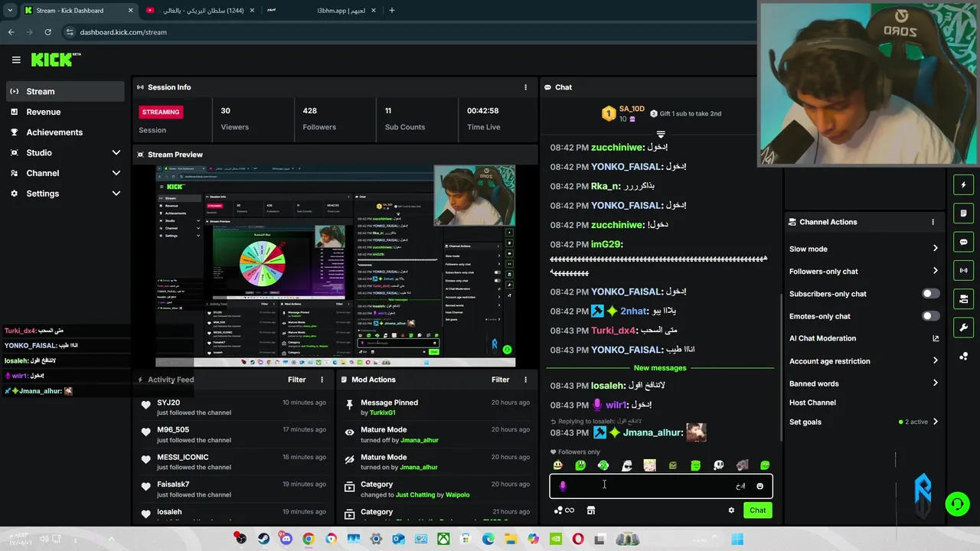The image size is (980, 551).
Task: Select the white skull quick emote
Action: coord(718,465)
